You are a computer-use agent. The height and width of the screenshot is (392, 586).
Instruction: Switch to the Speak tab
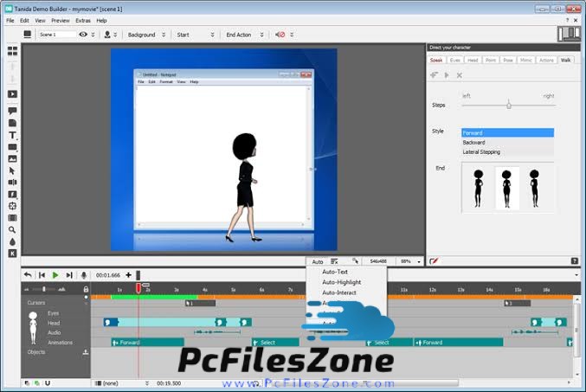point(436,60)
